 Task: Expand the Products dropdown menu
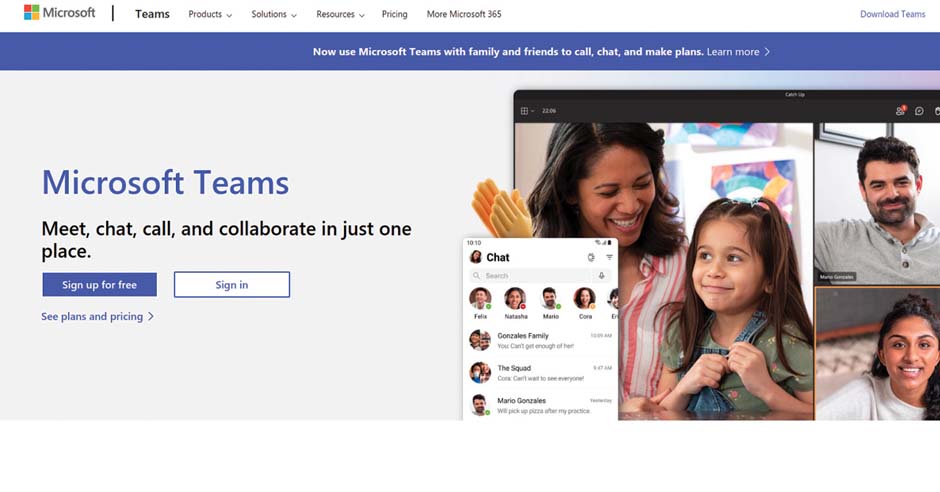[x=210, y=14]
